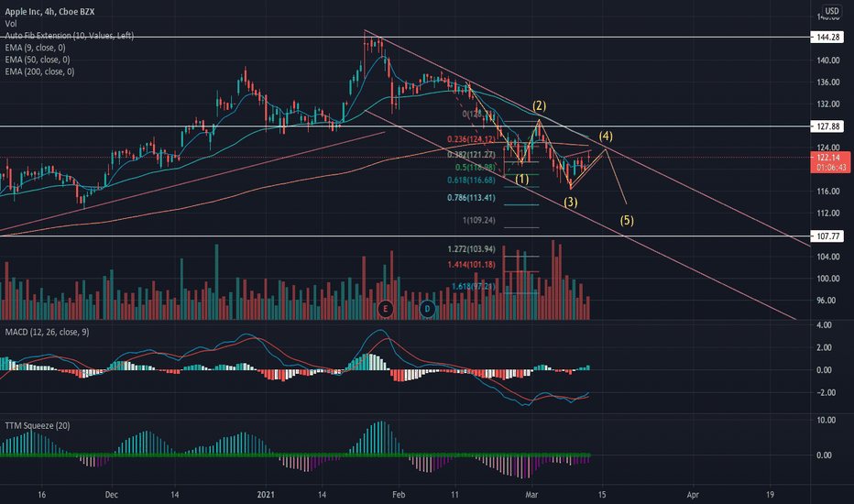Click the 0.382(121.27) Fib level label

pyautogui.click(x=471, y=155)
